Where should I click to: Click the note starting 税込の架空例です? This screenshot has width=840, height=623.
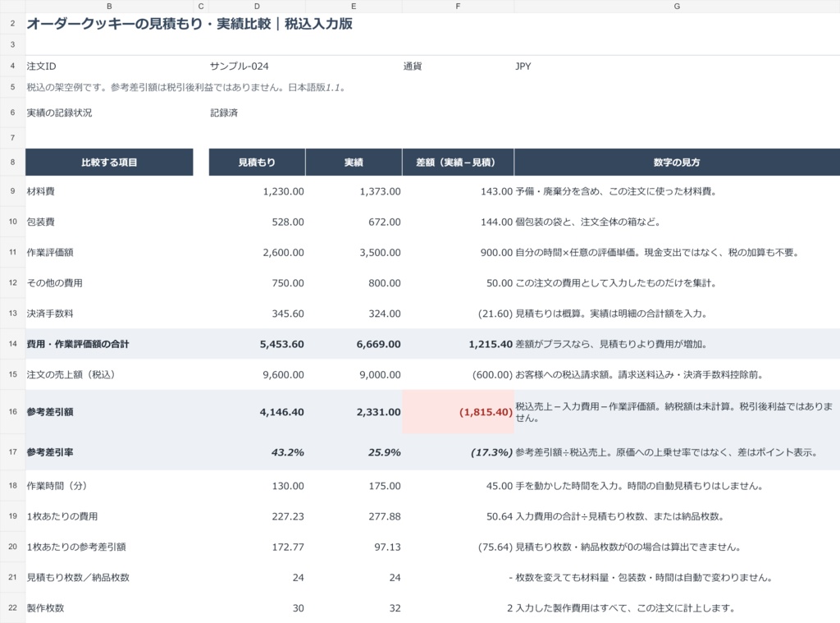pyautogui.click(x=185, y=87)
